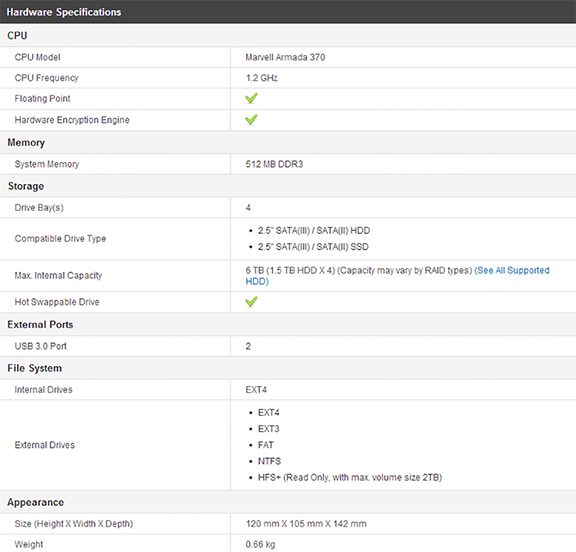576x552 pixels.
Task: Select the Appearance section heading
Action: pos(36,502)
